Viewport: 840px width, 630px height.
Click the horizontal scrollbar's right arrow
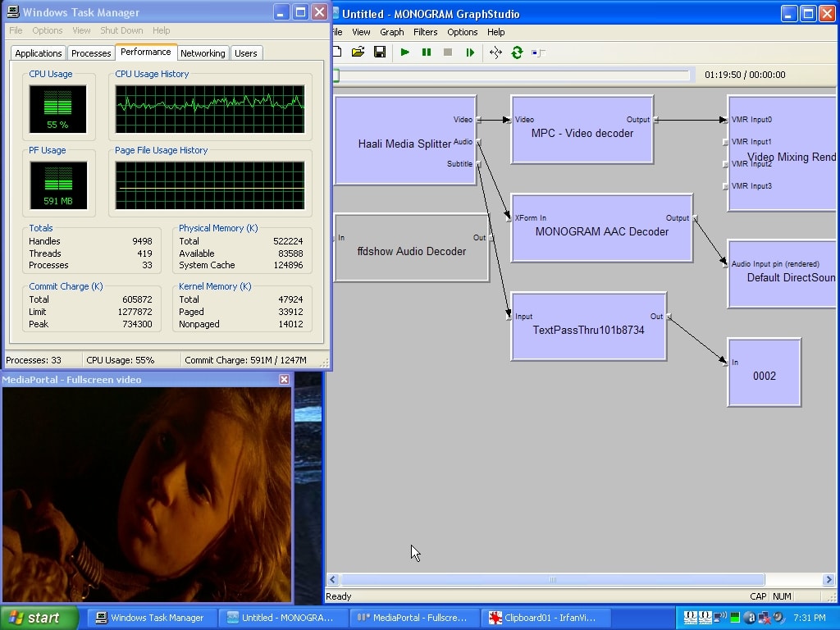tap(829, 580)
